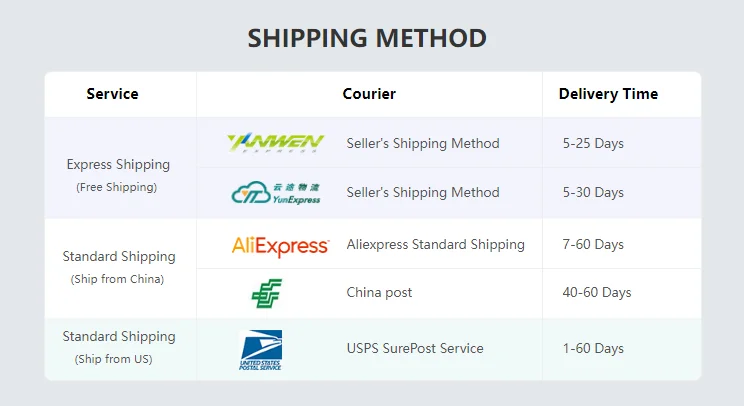Image resolution: width=744 pixels, height=406 pixels.
Task: Click the YunExpress courier logo
Action: pos(275,192)
